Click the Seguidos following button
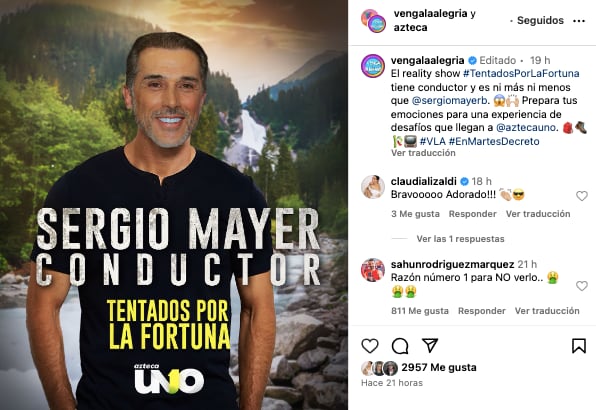The image size is (596, 410). (540, 21)
